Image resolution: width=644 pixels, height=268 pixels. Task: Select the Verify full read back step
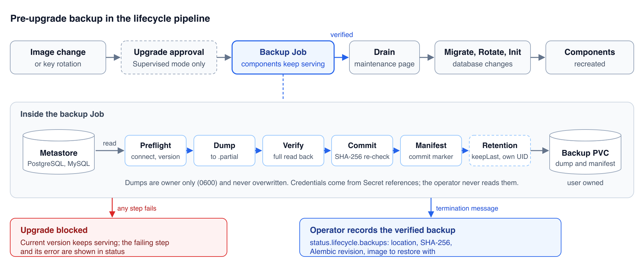(293, 151)
